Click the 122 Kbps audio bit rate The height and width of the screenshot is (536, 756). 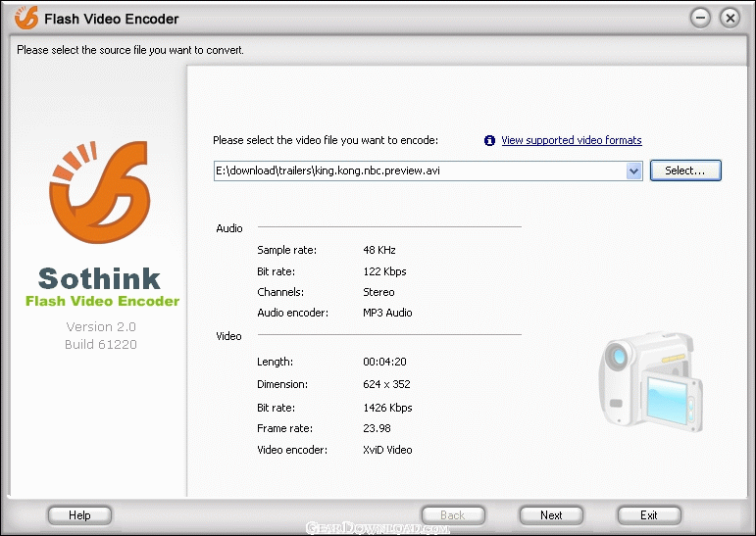(x=384, y=271)
